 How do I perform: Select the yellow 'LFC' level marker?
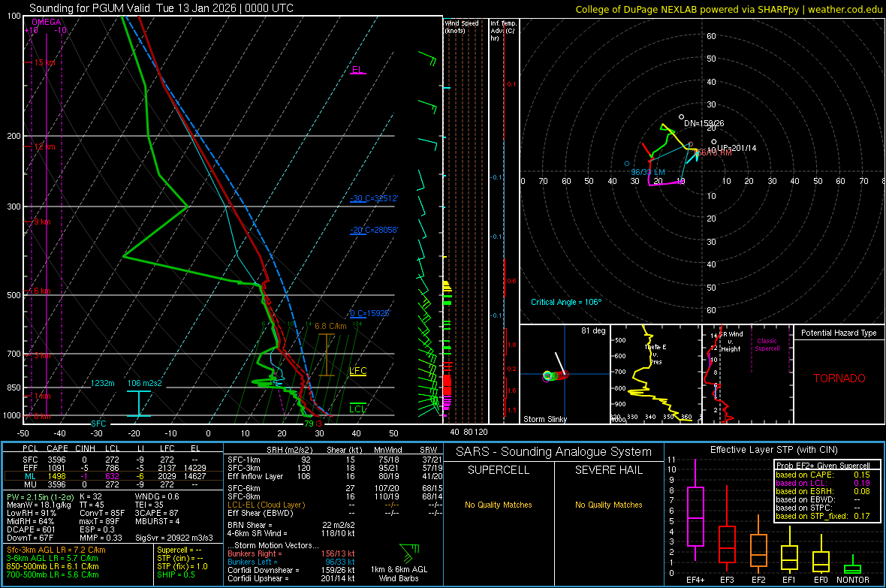[x=357, y=371]
